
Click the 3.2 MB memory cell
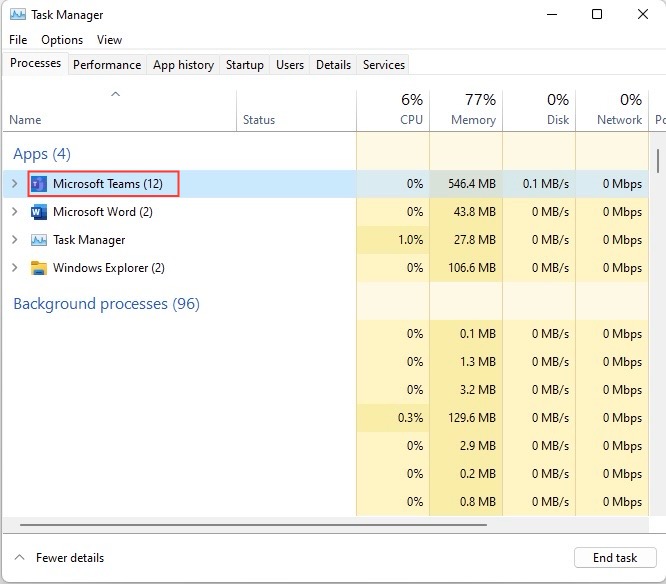pos(466,390)
